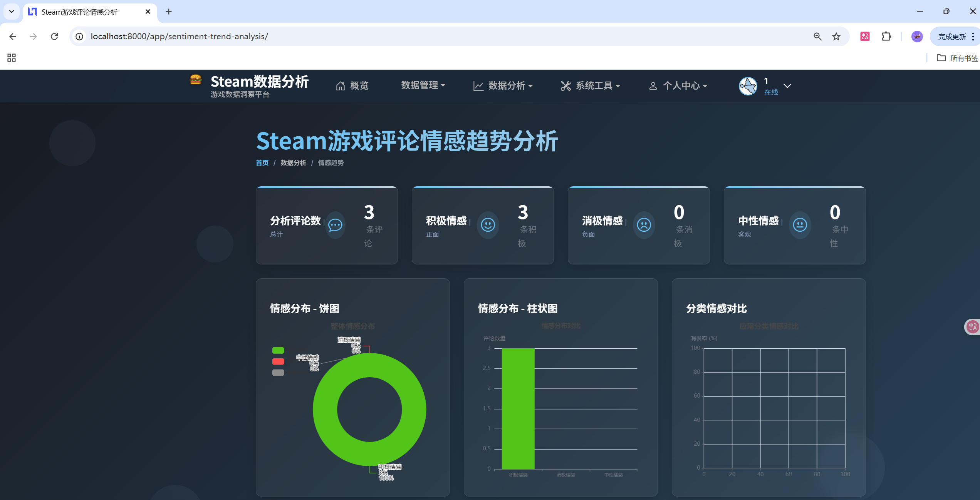The width and height of the screenshot is (980, 500).
Task: Click the browser back arrow
Action: pos(13,37)
